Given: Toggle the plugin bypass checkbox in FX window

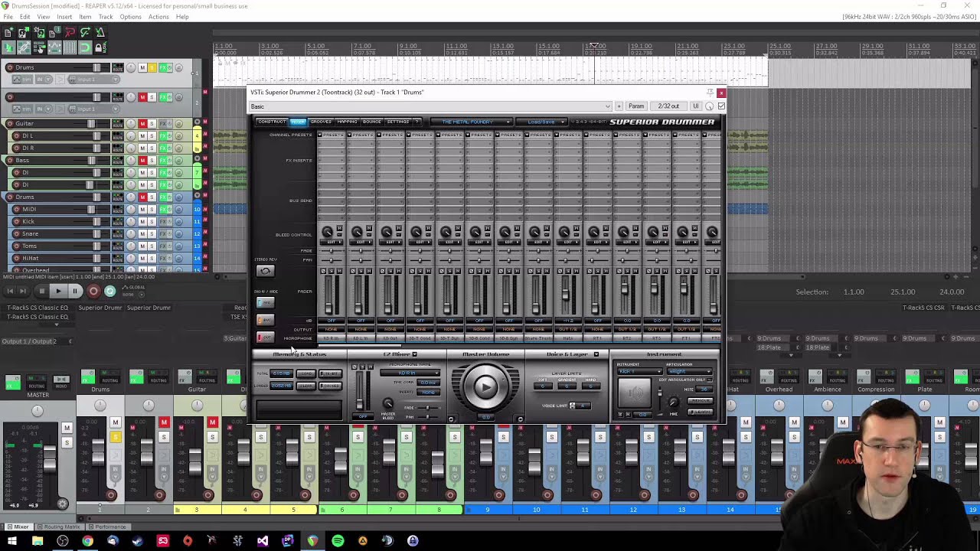Looking at the screenshot, I should point(721,106).
